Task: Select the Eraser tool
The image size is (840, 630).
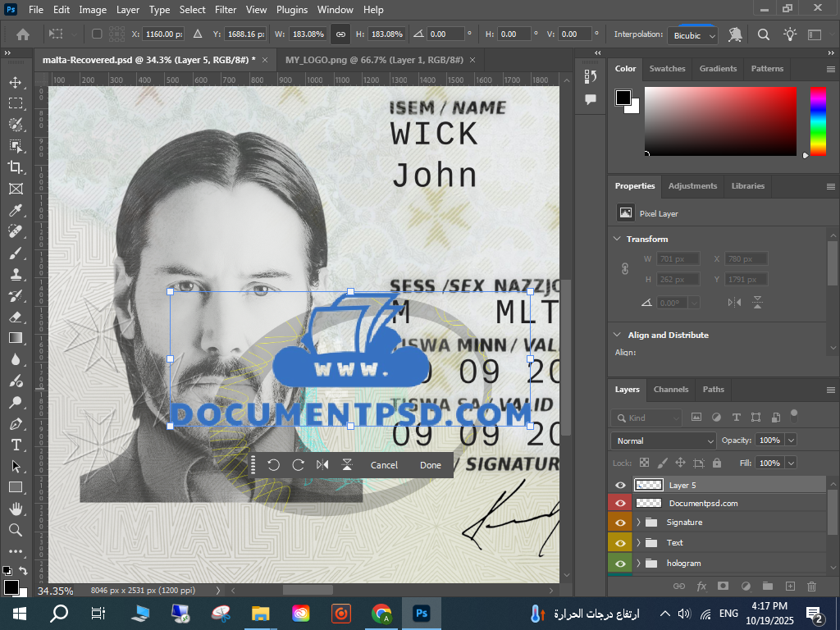Action: click(x=16, y=317)
